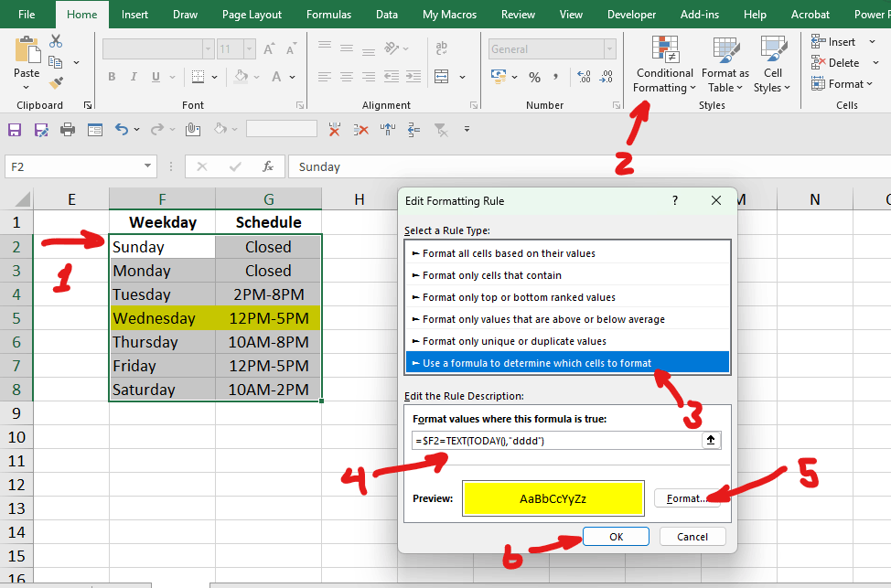
Task: Click the Increase Decimal icon
Action: (583, 78)
